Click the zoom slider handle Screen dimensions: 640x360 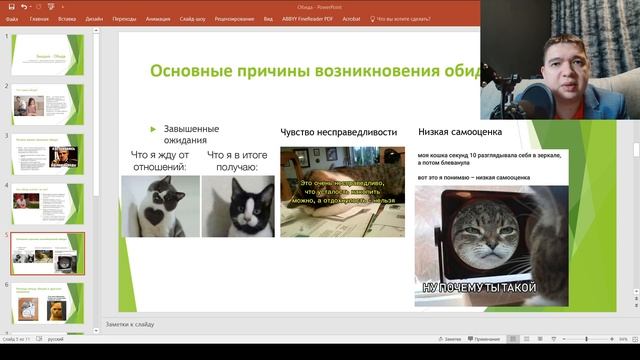click(587, 339)
